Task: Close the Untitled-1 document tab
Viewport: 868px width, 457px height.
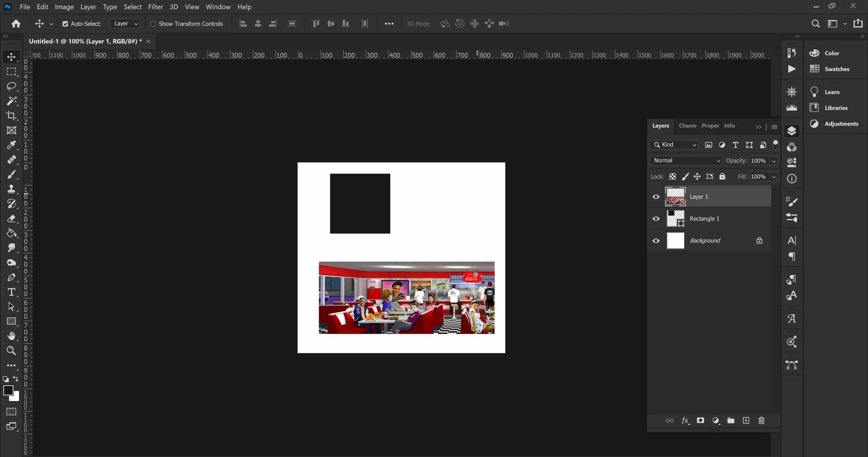Action: tap(148, 42)
